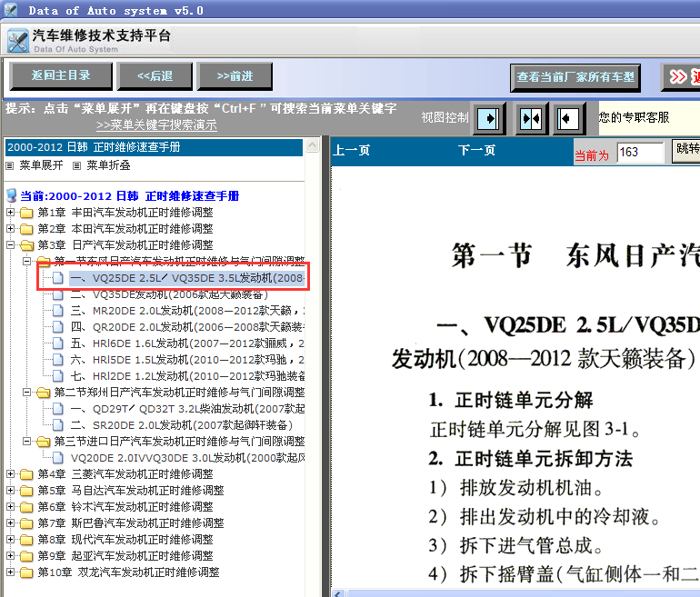The width and height of the screenshot is (700, 597).
Task: Click the folder icon of 第6章 铃木汽车
Action: pos(26,507)
